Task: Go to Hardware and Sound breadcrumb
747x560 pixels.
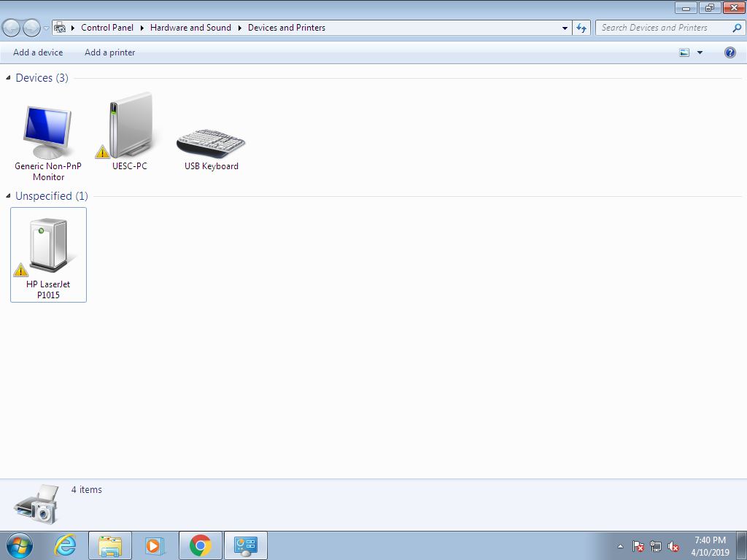Action: [x=190, y=28]
